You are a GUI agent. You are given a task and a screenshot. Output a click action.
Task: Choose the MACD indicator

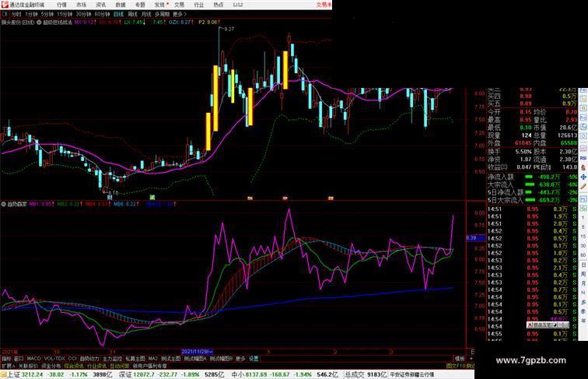[x=33, y=359]
